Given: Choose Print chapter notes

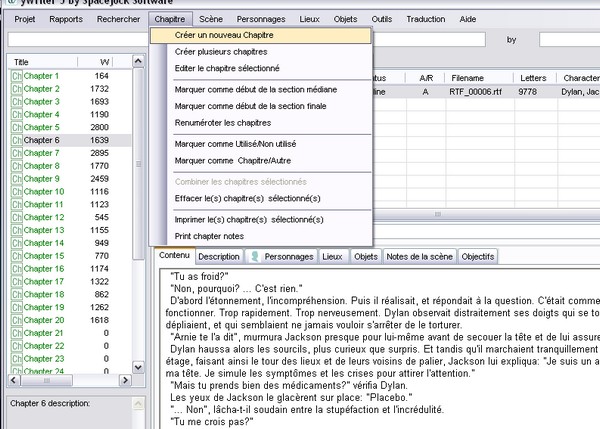Looking at the screenshot, I should coord(261,236).
